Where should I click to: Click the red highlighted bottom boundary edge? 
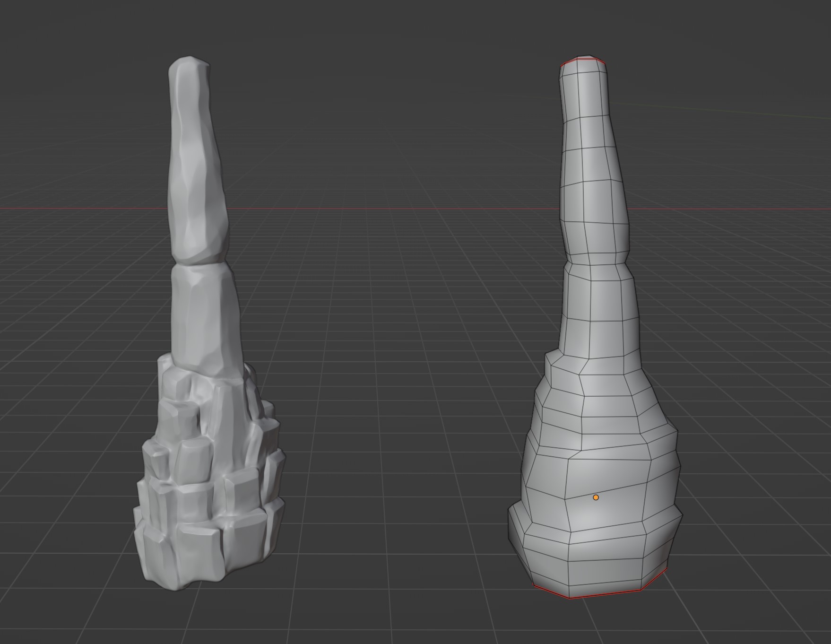(605, 594)
